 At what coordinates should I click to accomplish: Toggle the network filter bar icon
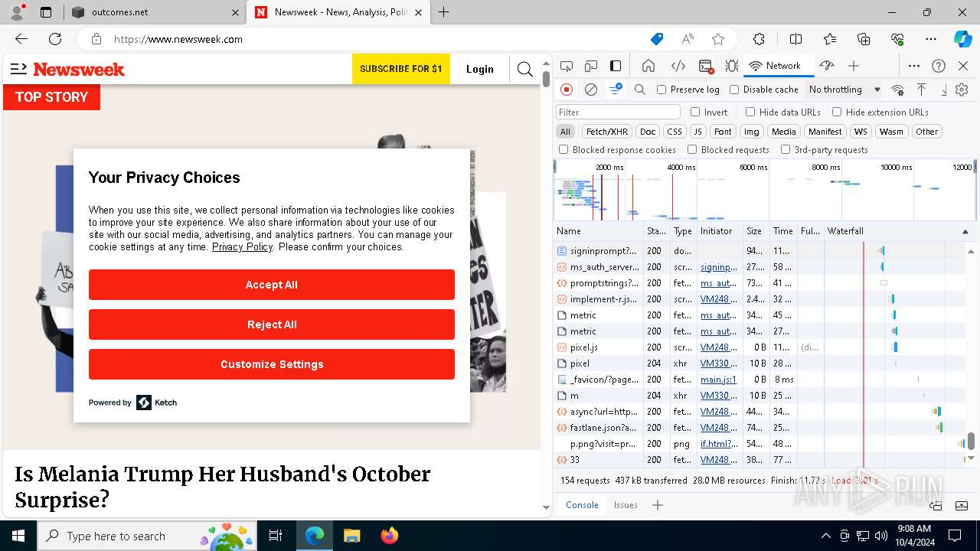click(x=616, y=90)
